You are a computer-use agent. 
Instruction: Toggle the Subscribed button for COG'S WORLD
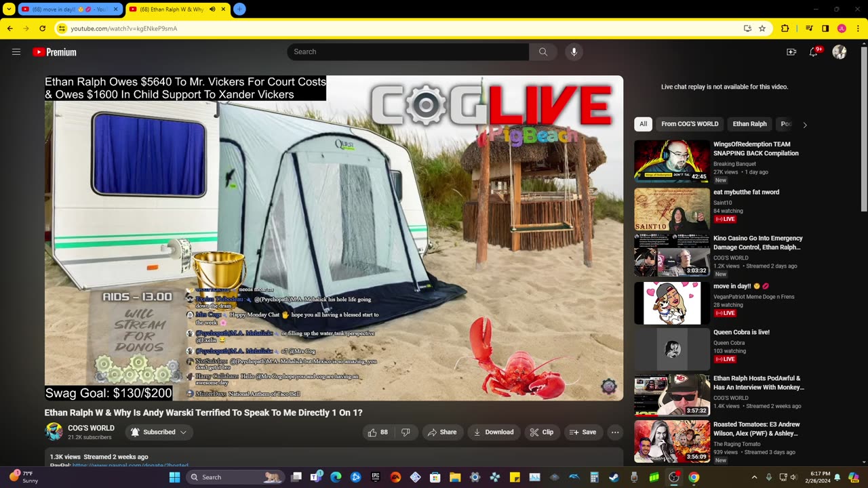pos(159,432)
